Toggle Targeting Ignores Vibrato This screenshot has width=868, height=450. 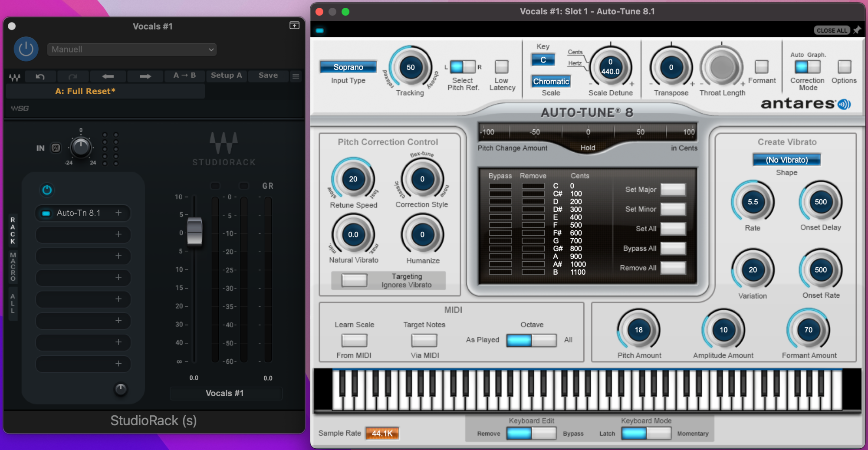click(x=354, y=280)
